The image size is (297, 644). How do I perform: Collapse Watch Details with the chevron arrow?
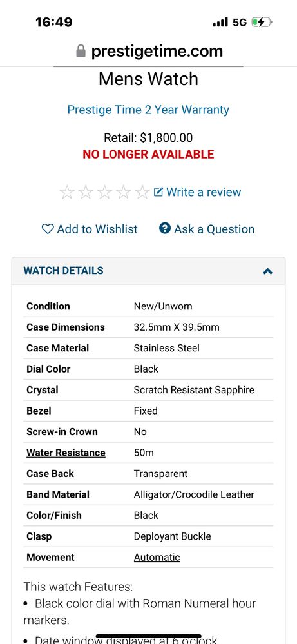click(267, 271)
